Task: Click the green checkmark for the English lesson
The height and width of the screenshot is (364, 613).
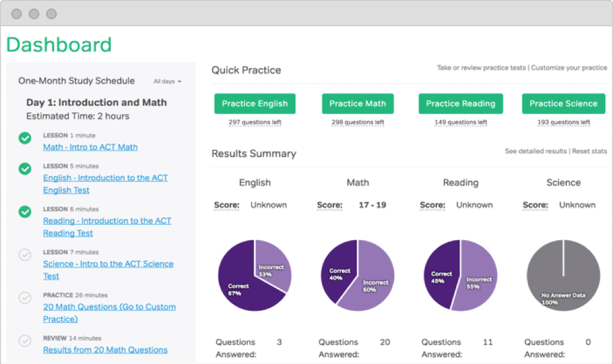Action: 25,169
